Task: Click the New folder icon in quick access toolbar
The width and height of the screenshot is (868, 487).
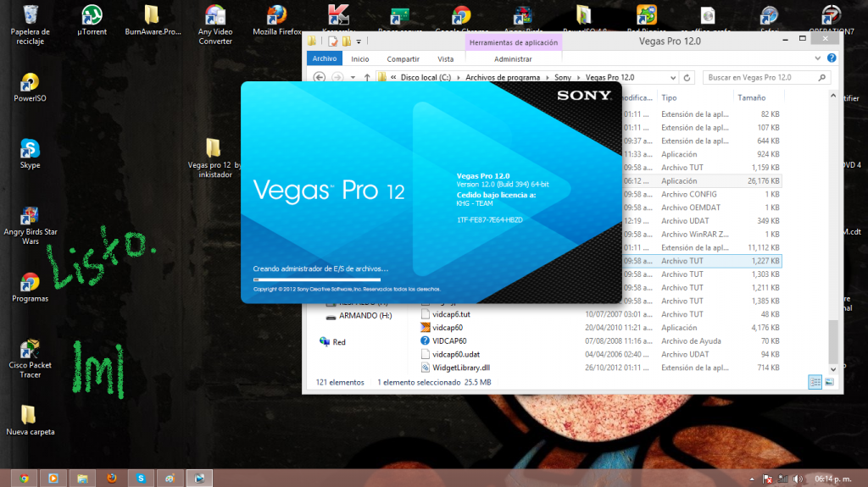Action: 347,42
